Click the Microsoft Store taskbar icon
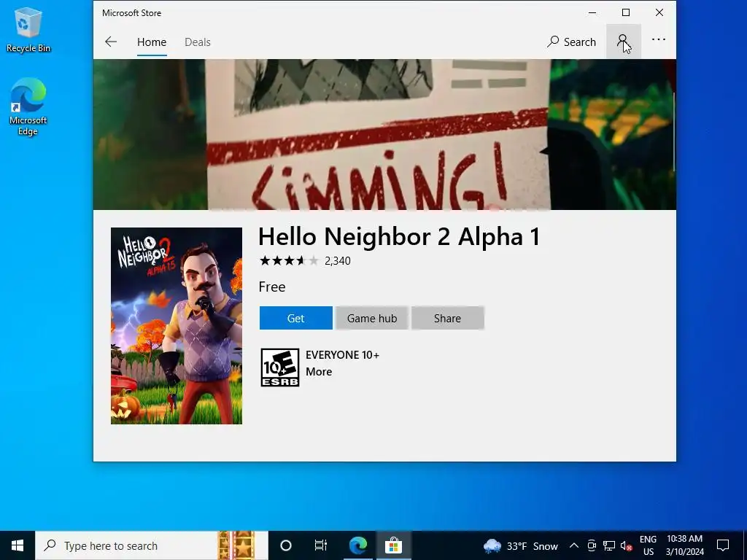747x560 pixels. [393, 545]
